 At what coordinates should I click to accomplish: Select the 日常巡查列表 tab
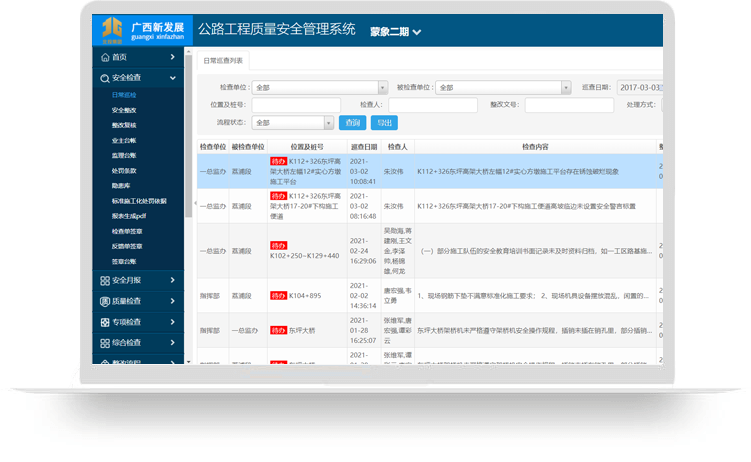(x=223, y=61)
